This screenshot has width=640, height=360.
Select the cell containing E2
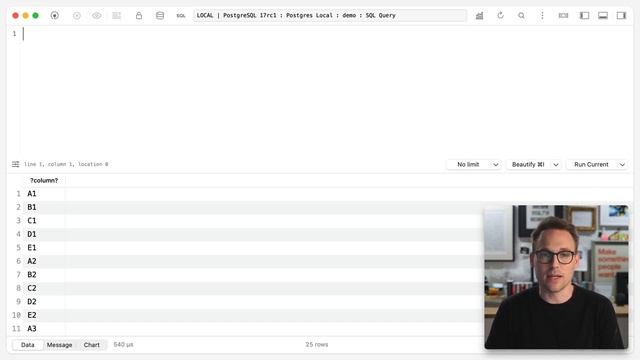coord(44,315)
